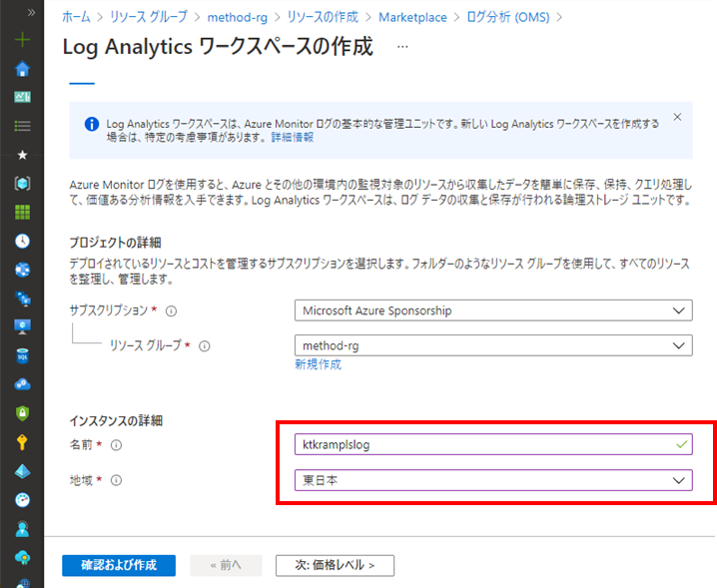The image size is (717, 588).
Task: Open blue pyramid icon in sidebar
Action: (x=22, y=471)
